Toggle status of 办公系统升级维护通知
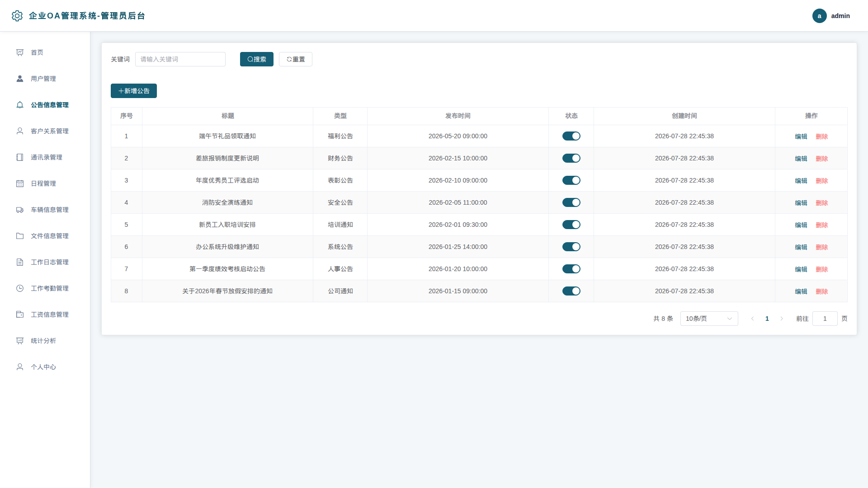Viewport: 868px width, 488px height. pos(571,247)
